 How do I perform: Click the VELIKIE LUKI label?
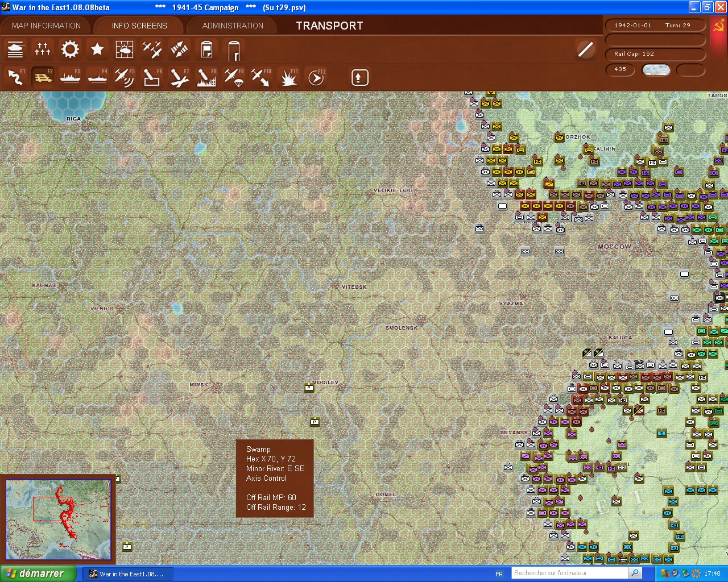(x=393, y=190)
